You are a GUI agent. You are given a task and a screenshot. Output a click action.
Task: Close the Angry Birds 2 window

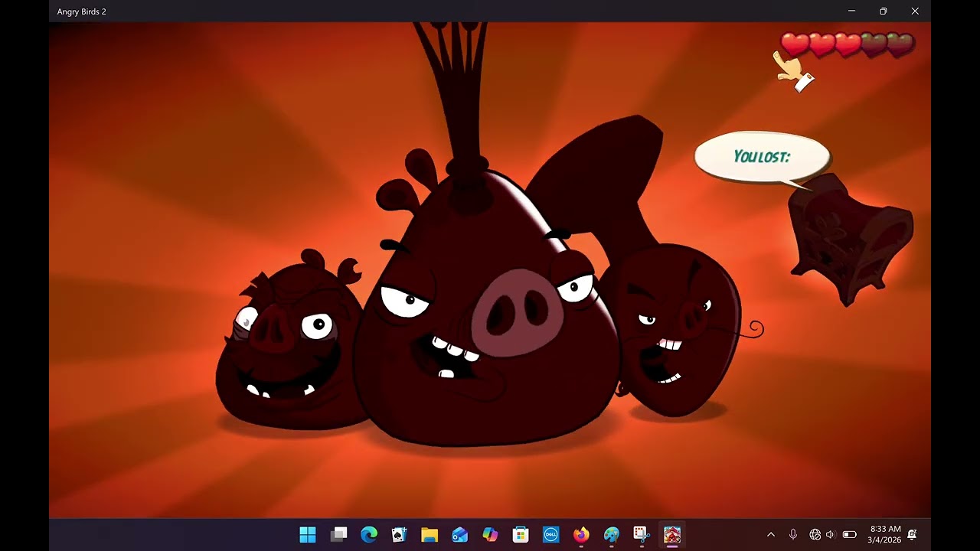point(915,11)
